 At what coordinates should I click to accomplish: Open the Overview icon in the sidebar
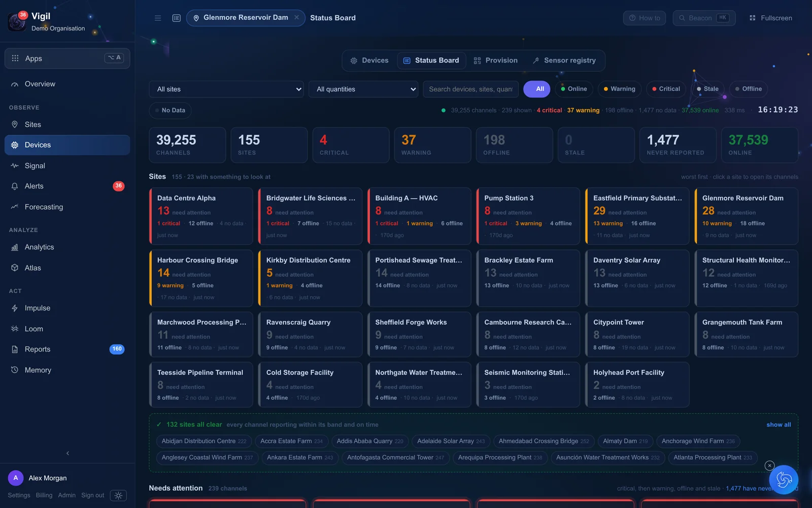(x=15, y=84)
